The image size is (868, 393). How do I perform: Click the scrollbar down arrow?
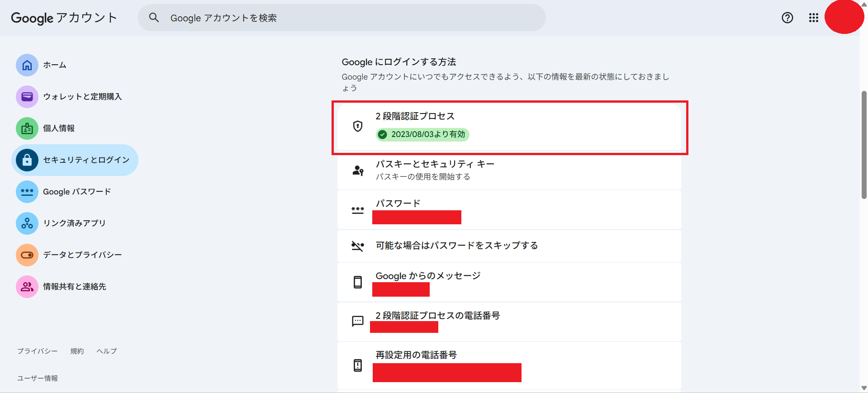864,388
